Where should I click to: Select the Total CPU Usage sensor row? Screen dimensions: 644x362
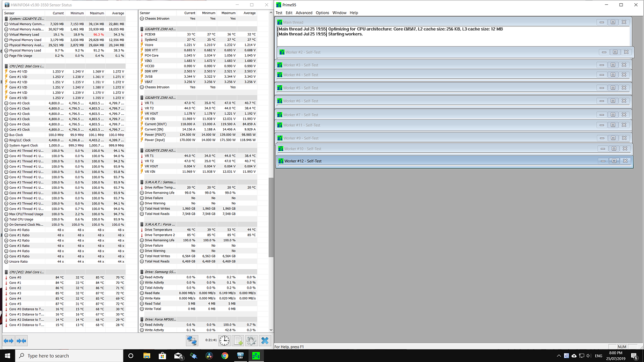click(x=21, y=219)
